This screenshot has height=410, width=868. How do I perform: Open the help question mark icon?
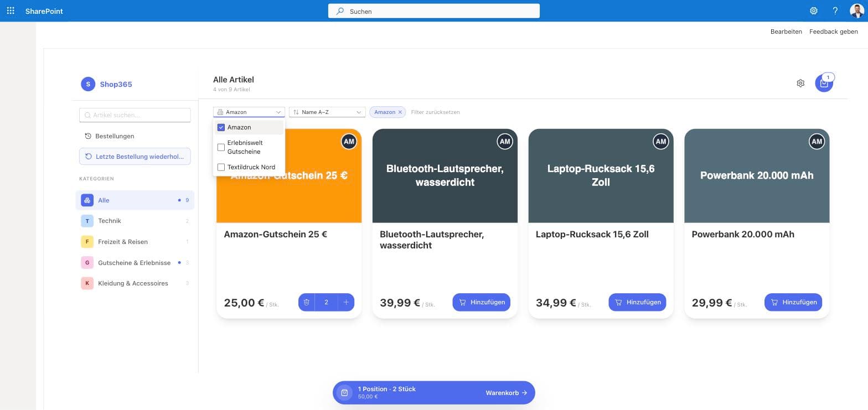click(835, 11)
